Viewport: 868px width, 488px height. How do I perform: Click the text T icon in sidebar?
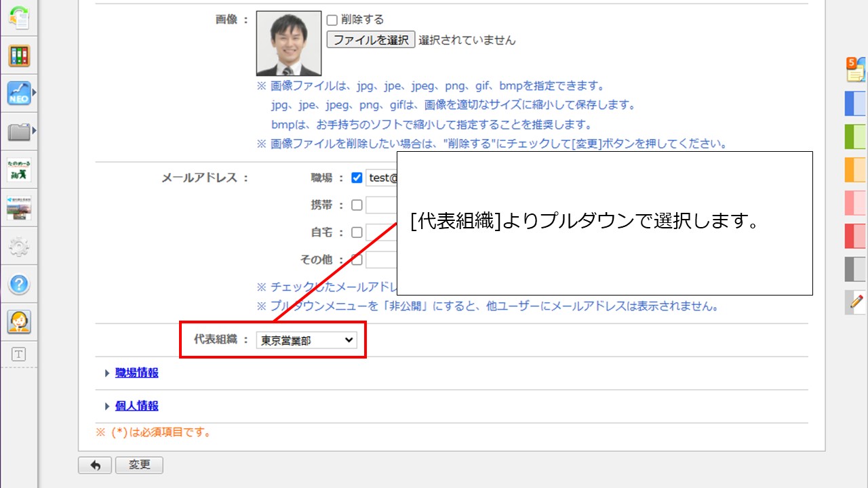[x=19, y=354]
